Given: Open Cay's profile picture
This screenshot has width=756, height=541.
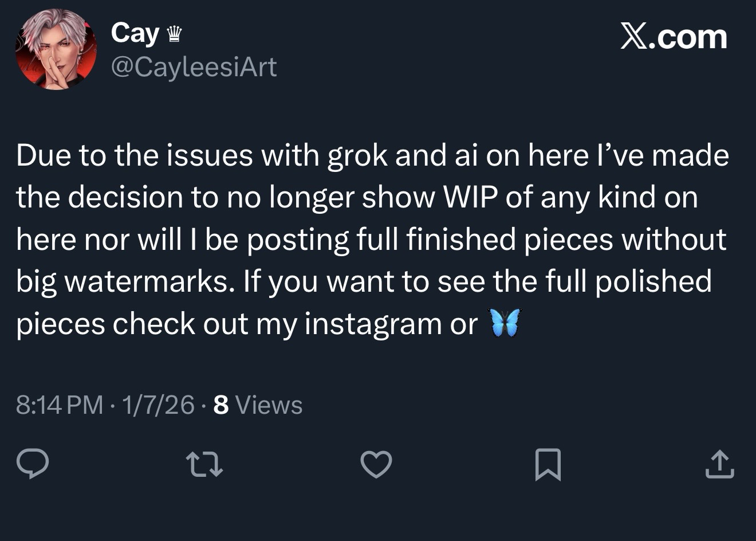Looking at the screenshot, I should click(x=56, y=49).
